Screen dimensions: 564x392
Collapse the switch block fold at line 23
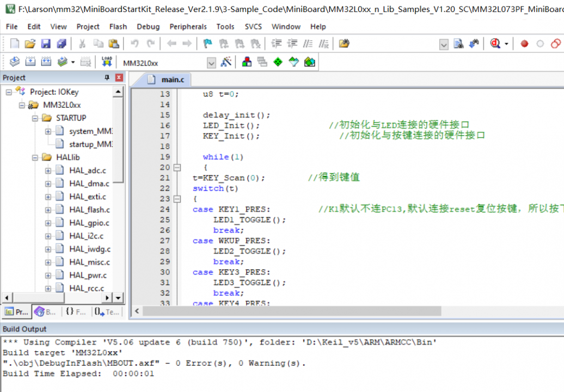177,199
